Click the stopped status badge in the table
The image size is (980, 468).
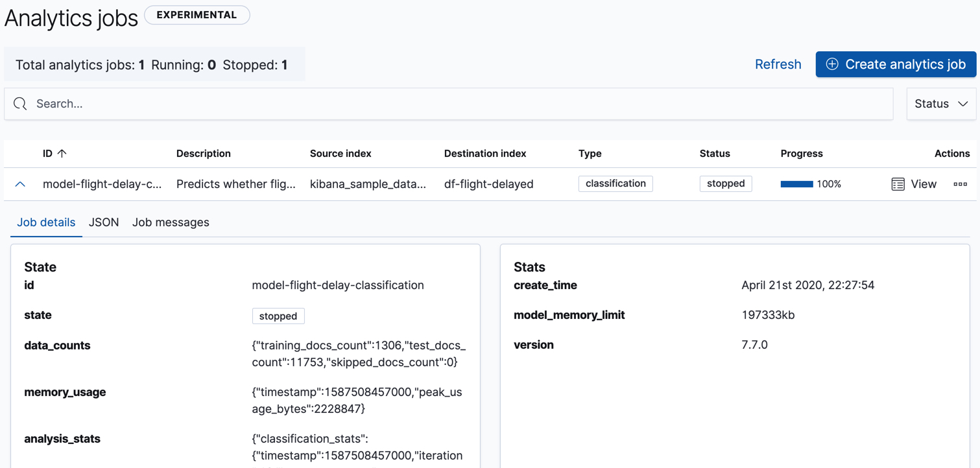coord(725,183)
